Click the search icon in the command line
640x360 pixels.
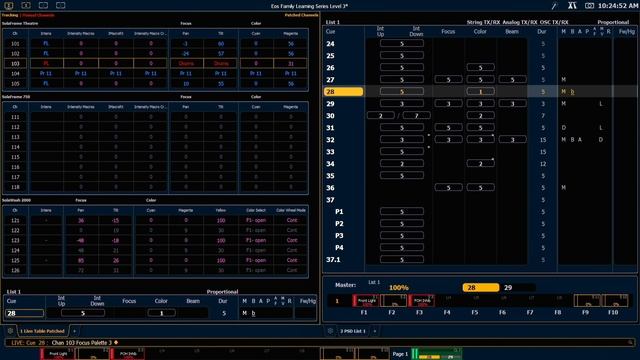click(630, 342)
